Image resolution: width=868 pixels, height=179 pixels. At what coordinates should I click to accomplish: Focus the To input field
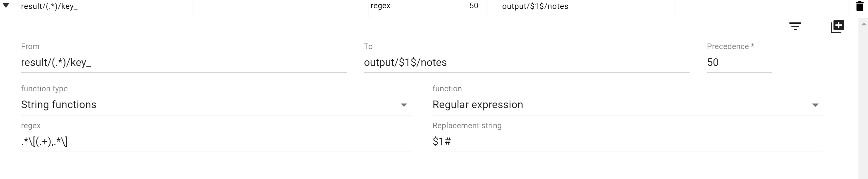pos(526,63)
